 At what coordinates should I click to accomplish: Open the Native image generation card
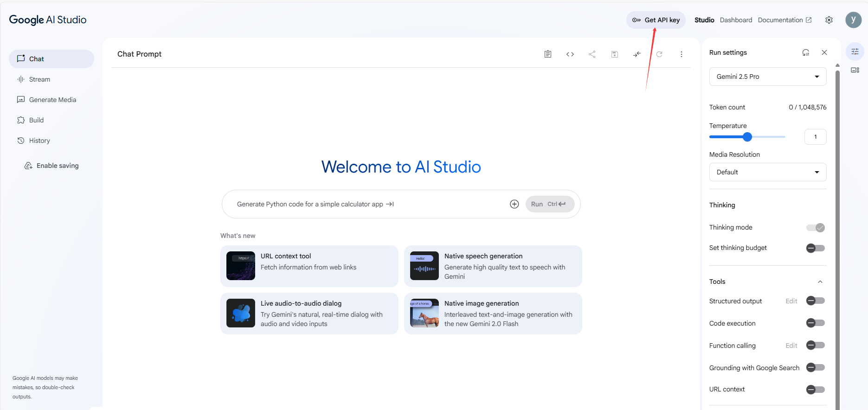(x=493, y=313)
